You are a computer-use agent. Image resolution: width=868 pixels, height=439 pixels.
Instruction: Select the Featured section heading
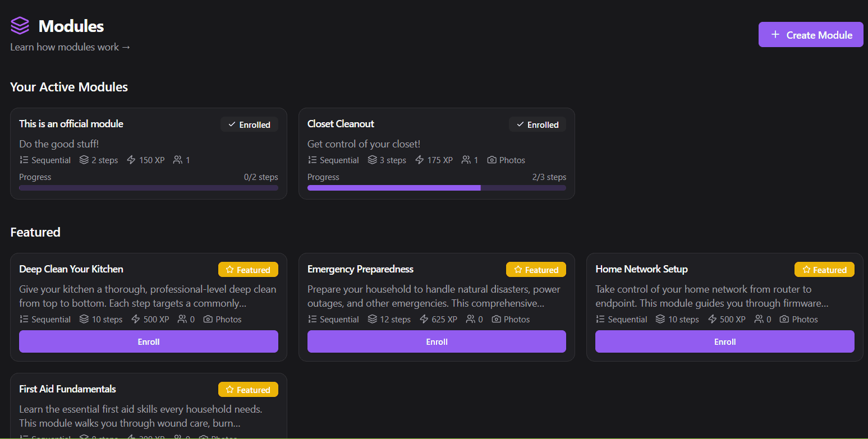point(35,232)
